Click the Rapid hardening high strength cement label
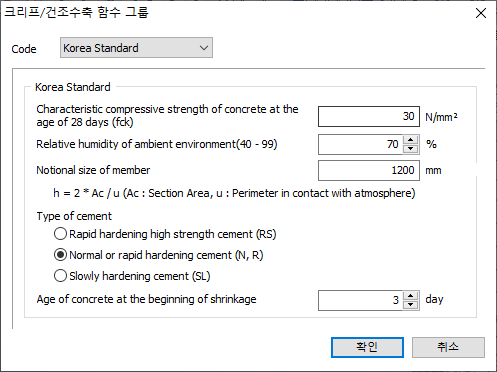Image resolution: width=497 pixels, height=372 pixels. click(x=173, y=234)
